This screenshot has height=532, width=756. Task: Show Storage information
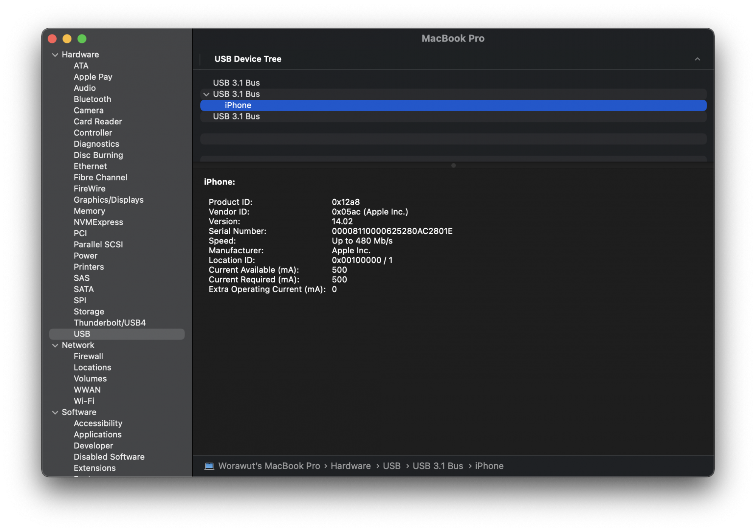pos(89,312)
